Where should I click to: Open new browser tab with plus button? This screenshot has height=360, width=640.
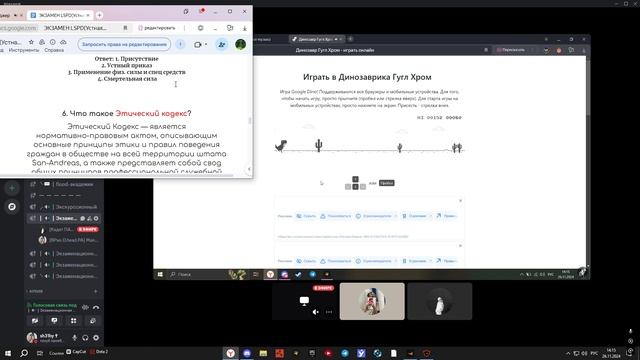pos(99,15)
